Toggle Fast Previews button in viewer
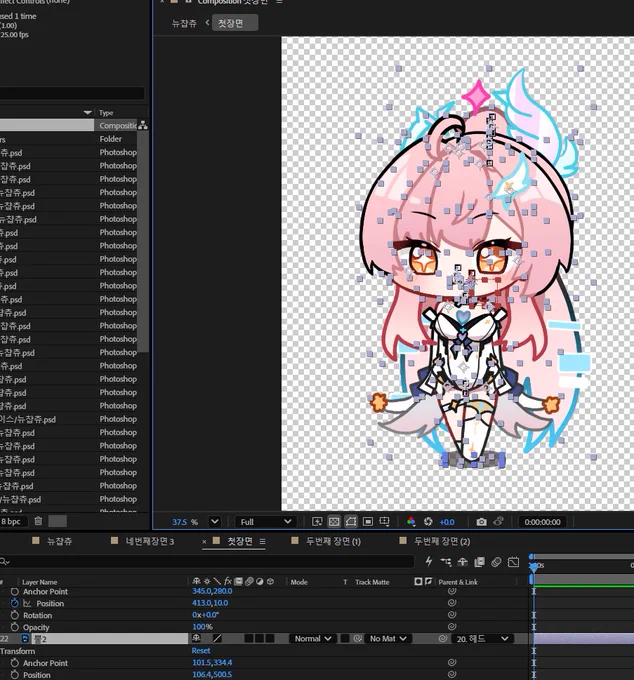 coord(317,522)
